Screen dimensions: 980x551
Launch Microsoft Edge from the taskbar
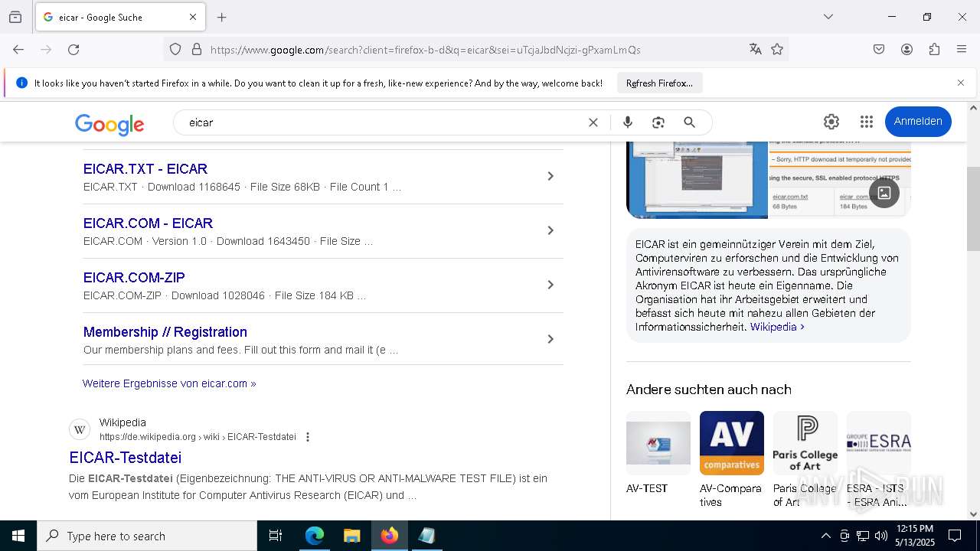tap(315, 536)
